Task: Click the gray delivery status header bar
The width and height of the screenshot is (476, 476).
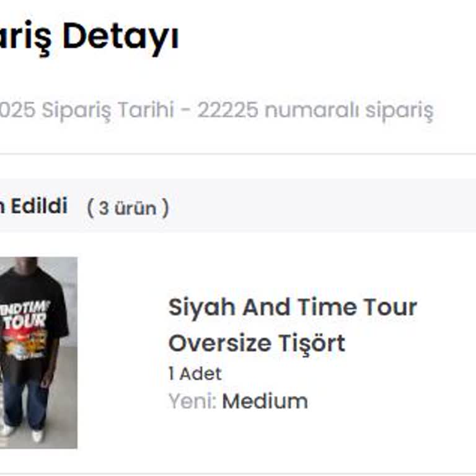Action: 238,206
